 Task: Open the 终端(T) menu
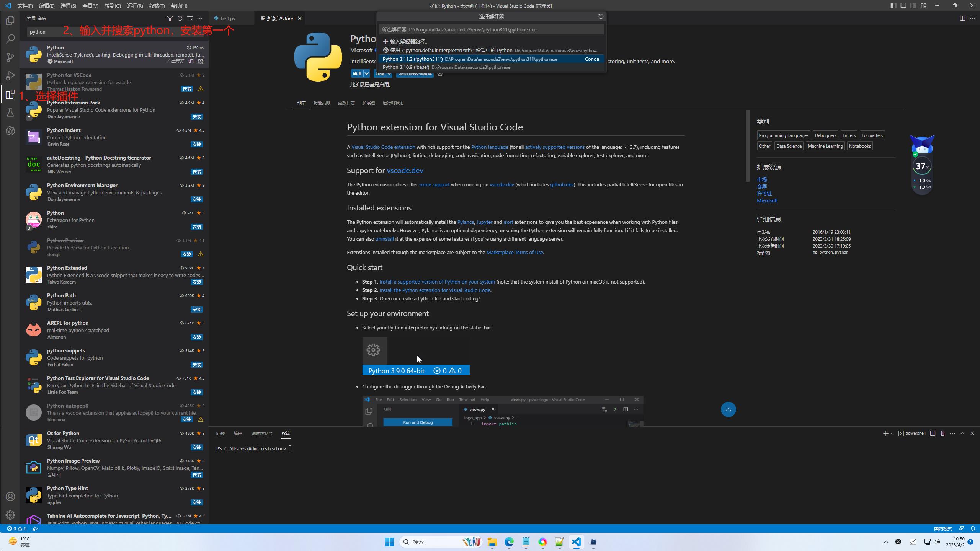pyautogui.click(x=157, y=6)
